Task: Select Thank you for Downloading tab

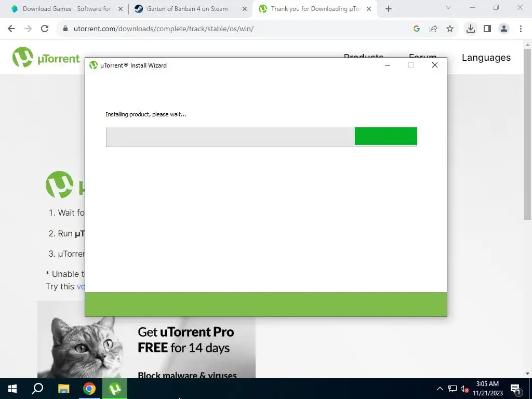Action: click(314, 9)
